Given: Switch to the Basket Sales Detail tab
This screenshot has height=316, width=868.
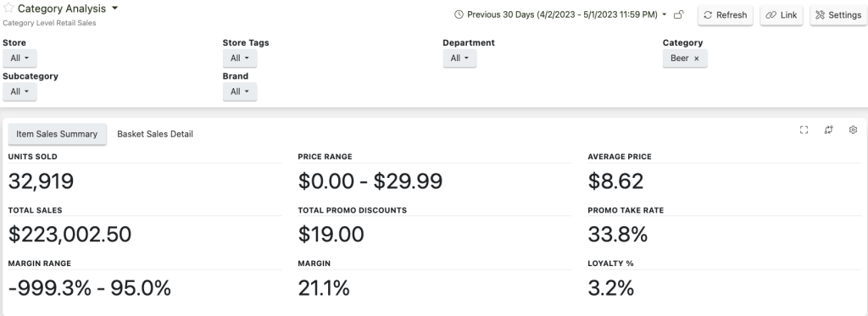Looking at the screenshot, I should [x=155, y=134].
